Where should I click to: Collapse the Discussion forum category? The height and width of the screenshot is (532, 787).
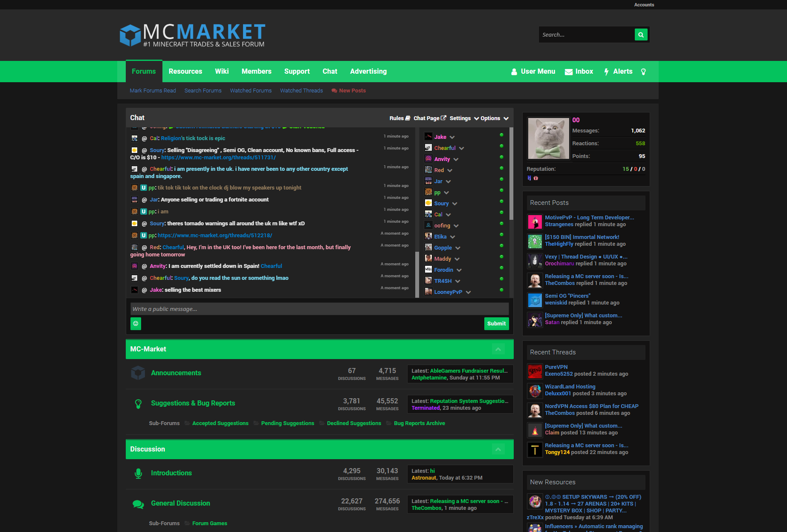(498, 449)
